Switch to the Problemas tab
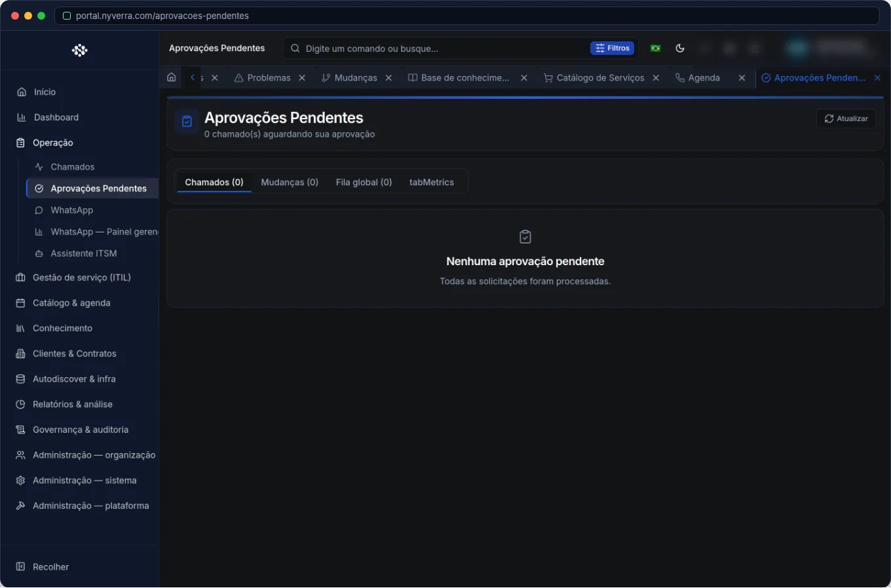The width and height of the screenshot is (891, 588). (x=262, y=78)
